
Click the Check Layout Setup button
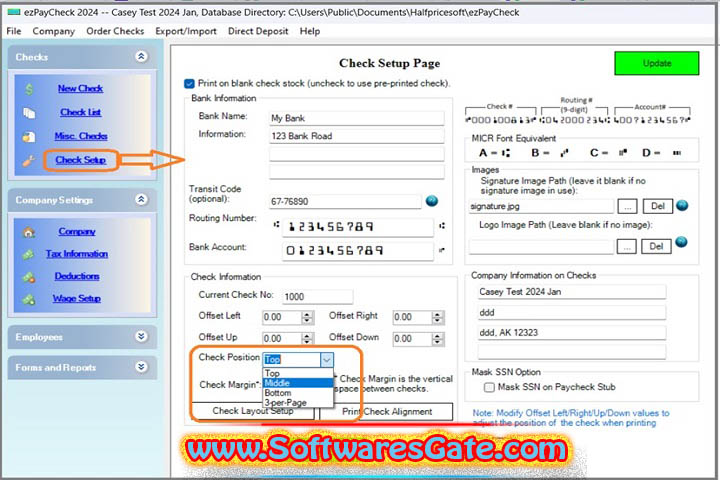(253, 411)
